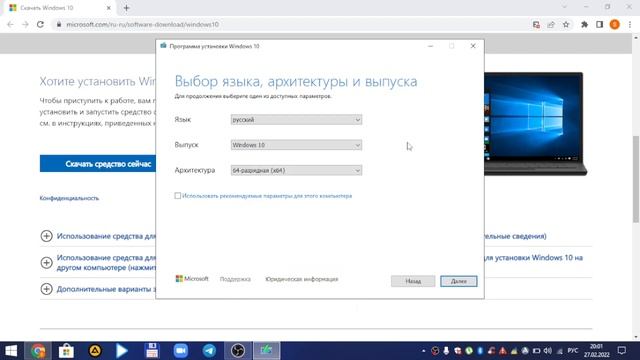Open the Язык language dropdown
640x360 pixels.
click(x=296, y=120)
